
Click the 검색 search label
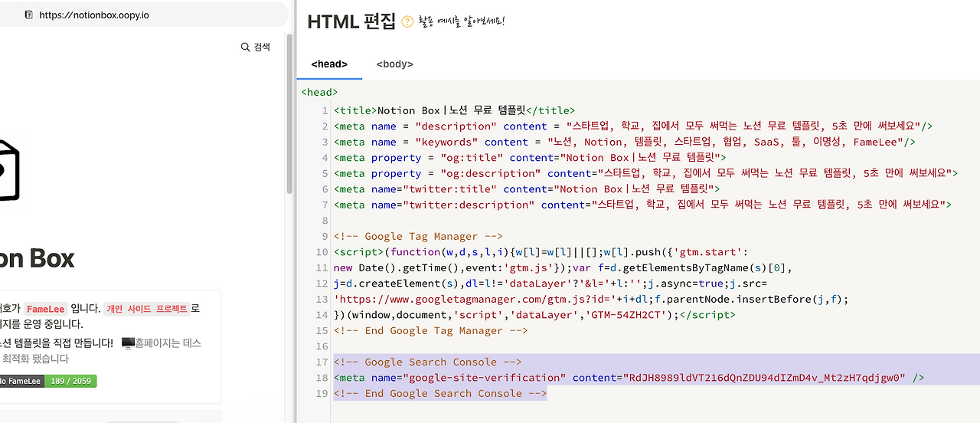(262, 47)
